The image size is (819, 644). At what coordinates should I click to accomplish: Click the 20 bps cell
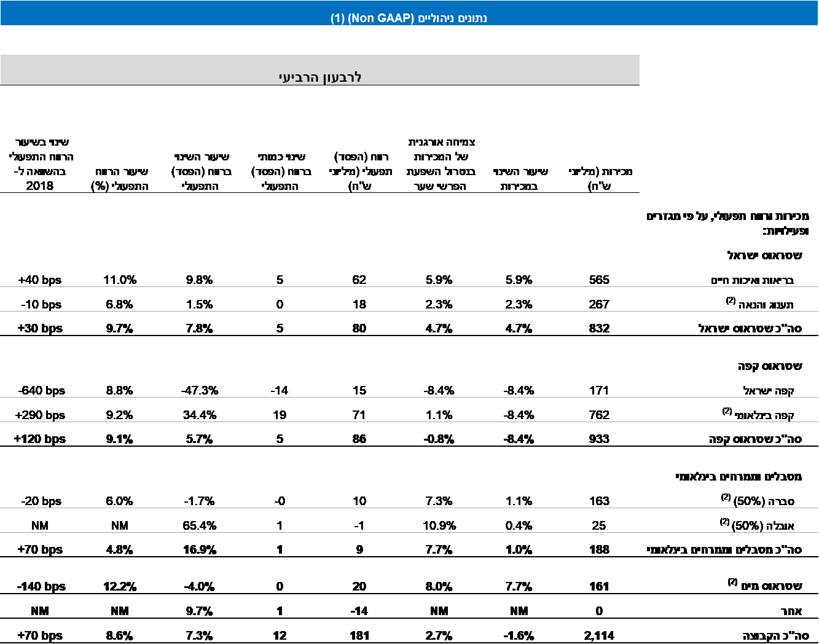click(x=41, y=501)
